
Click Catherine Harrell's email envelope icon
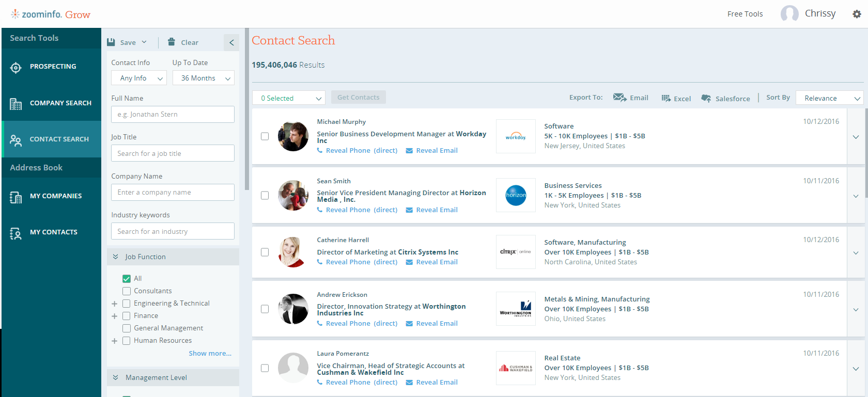pyautogui.click(x=409, y=262)
